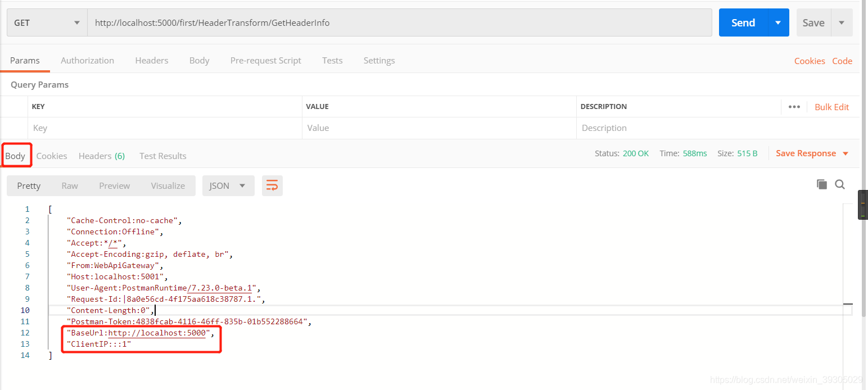
Task: Click the "Host:localhost:5001" line
Action: tap(117, 276)
